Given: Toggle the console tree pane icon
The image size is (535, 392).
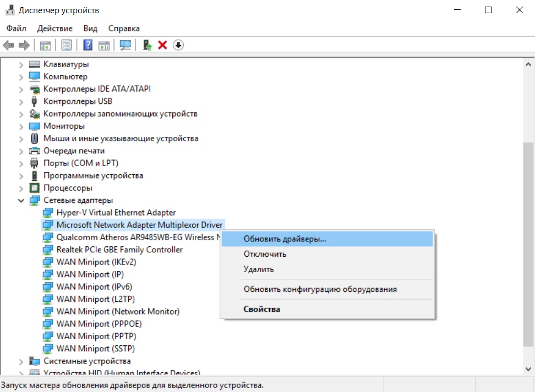Looking at the screenshot, I should 45,45.
